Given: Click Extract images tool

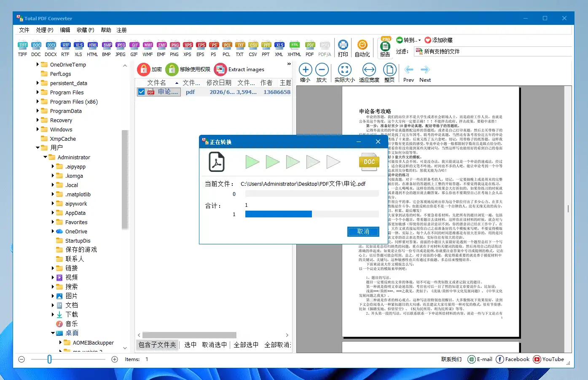Looking at the screenshot, I should (x=239, y=69).
